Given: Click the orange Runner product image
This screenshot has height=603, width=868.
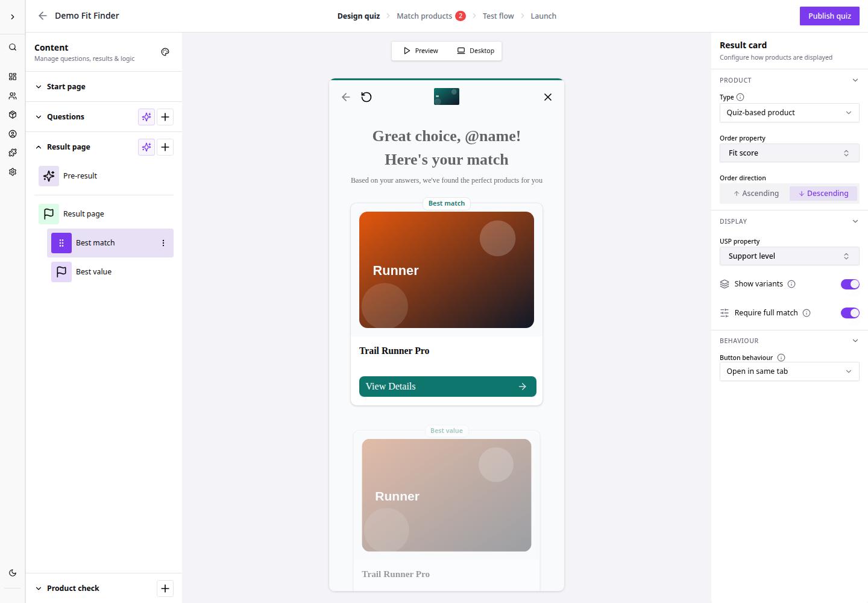Looking at the screenshot, I should 447,270.
